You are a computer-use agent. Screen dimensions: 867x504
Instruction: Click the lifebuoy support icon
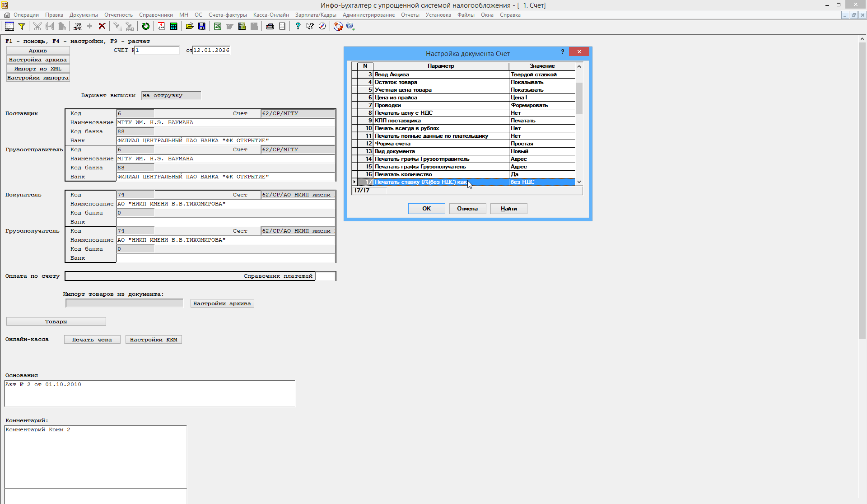point(338,26)
